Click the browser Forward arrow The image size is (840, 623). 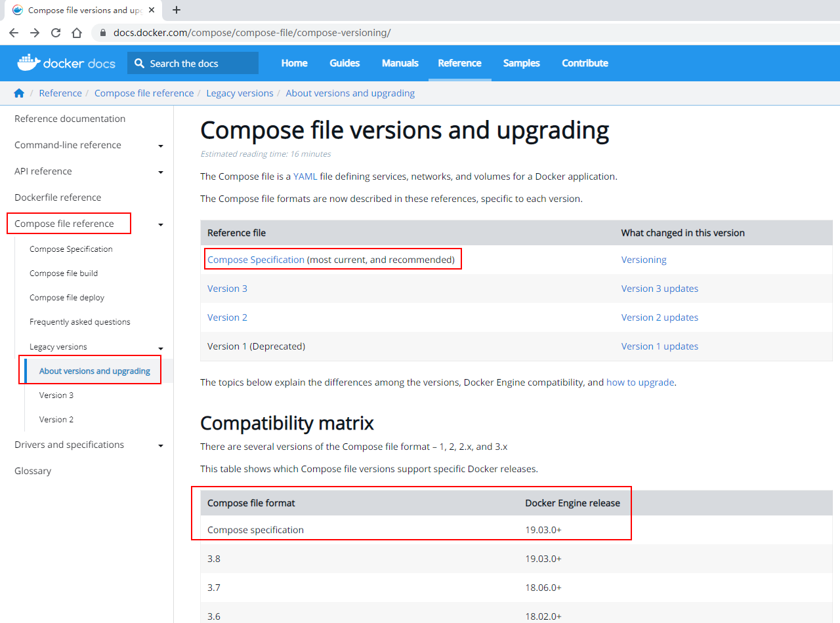click(35, 33)
